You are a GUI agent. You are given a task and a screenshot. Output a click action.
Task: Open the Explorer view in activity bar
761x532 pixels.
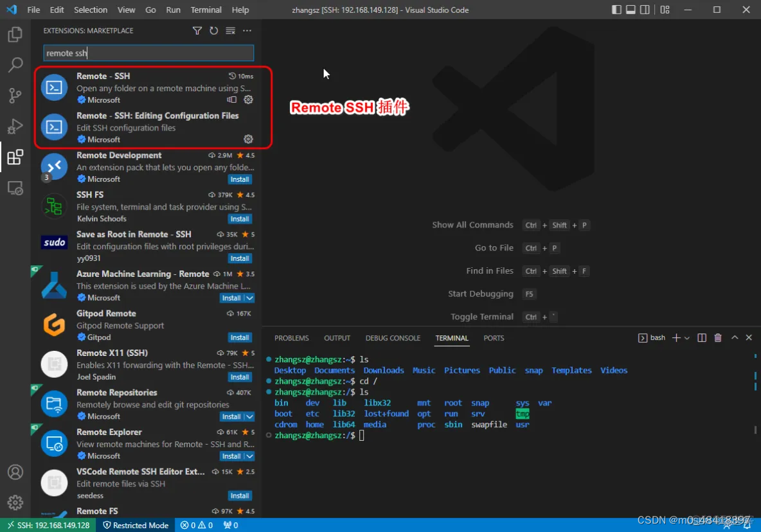15,35
